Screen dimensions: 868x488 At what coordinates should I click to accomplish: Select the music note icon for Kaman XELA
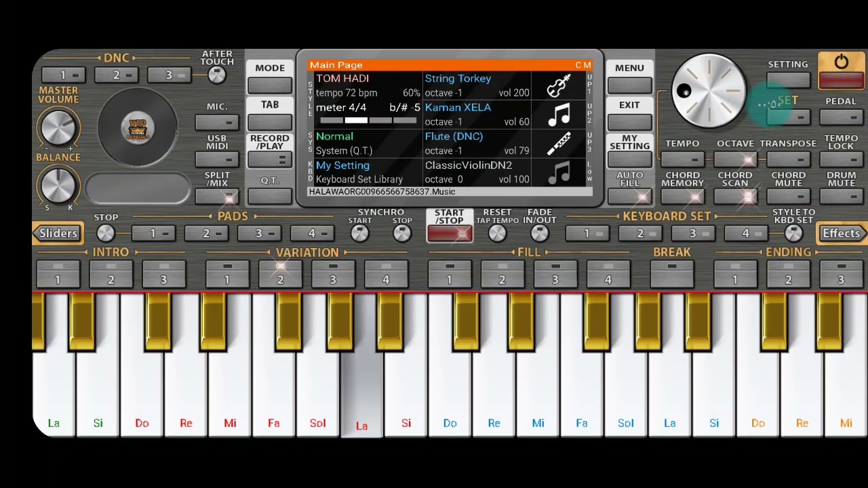point(559,115)
